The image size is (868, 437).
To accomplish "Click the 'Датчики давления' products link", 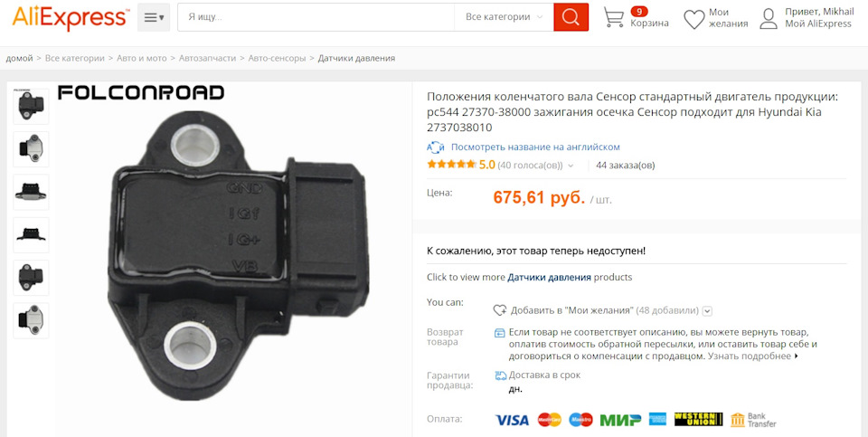I will (549, 277).
